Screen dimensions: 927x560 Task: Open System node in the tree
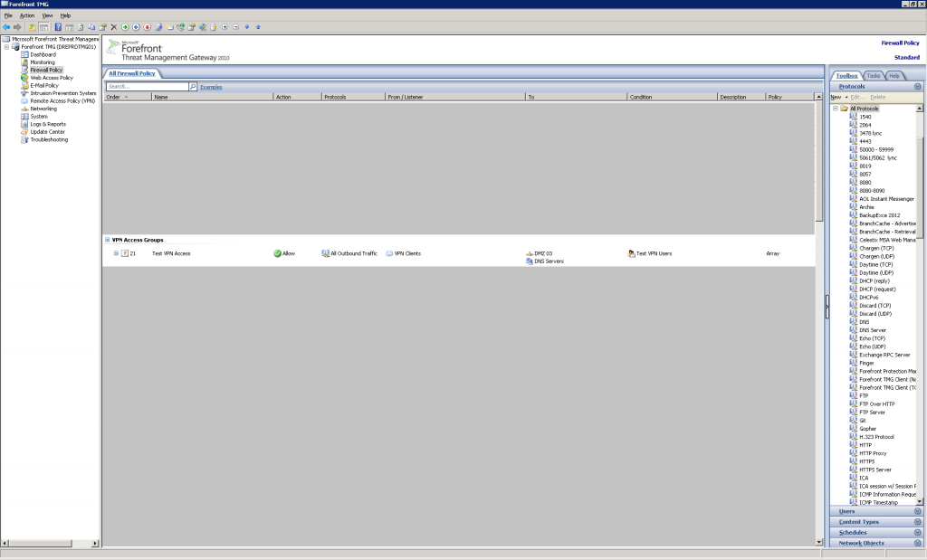pyautogui.click(x=39, y=117)
